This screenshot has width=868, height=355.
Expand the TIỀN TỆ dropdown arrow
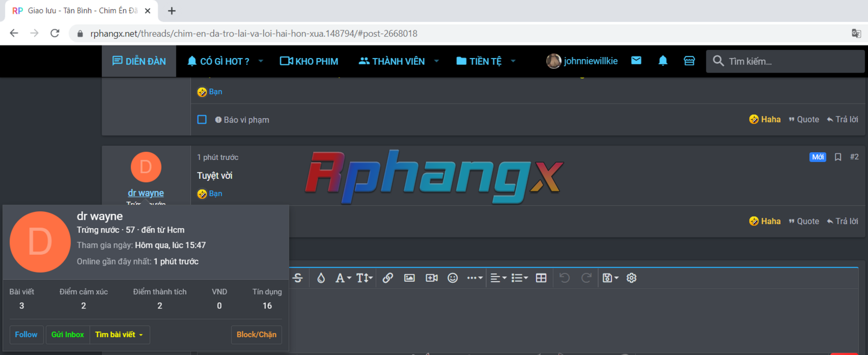point(513,61)
